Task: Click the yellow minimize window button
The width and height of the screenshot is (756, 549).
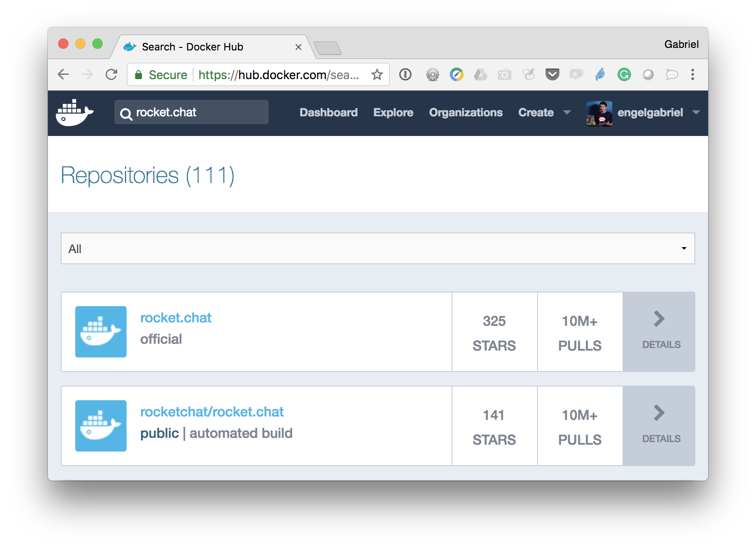Action: (x=80, y=44)
